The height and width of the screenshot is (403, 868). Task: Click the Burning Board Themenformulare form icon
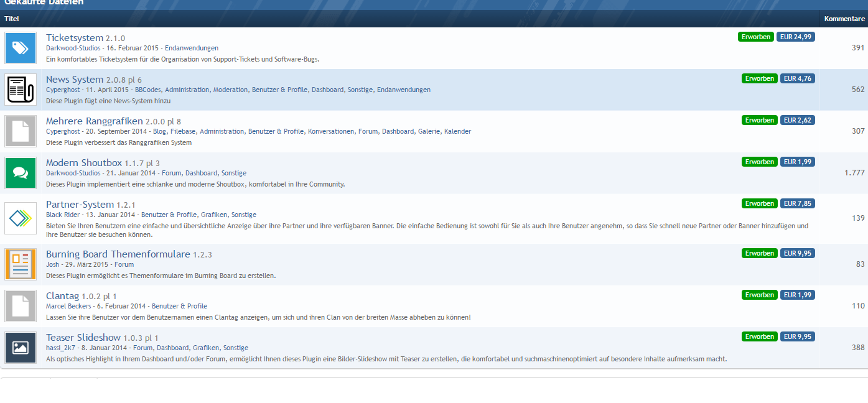point(21,264)
